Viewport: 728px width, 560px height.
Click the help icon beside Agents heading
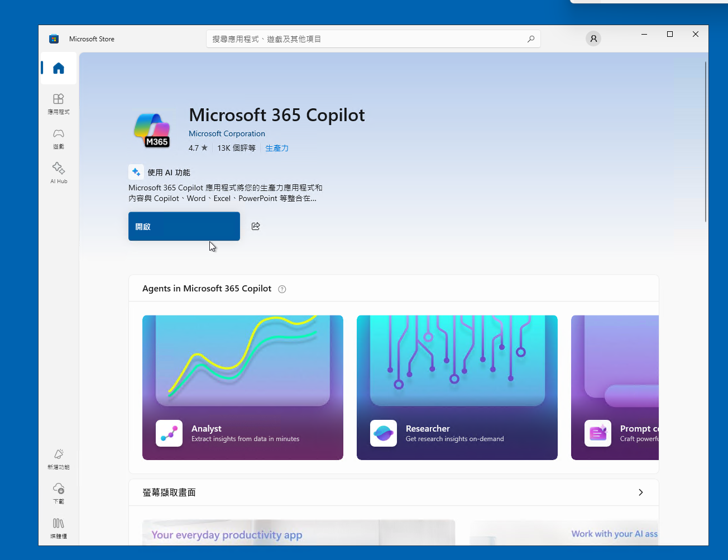pos(282,289)
